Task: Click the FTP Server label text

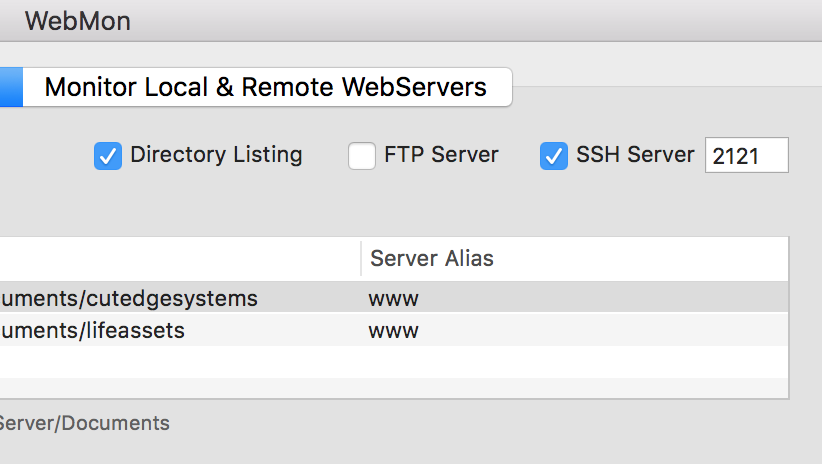Action: click(441, 155)
